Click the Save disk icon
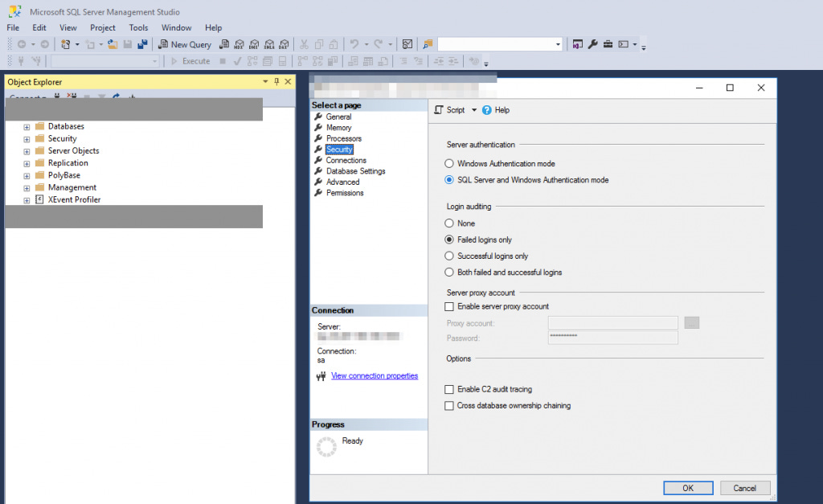 point(128,45)
